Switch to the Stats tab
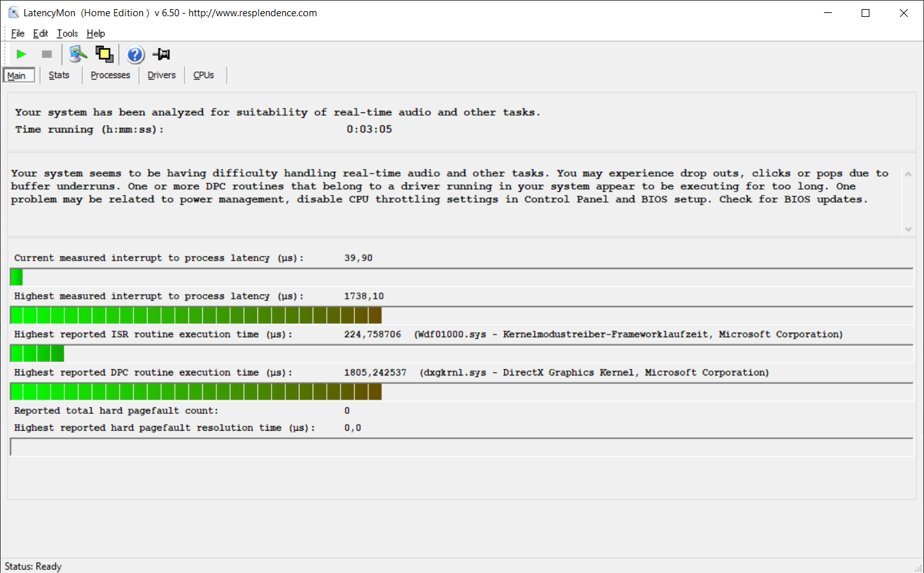924x573 pixels. (x=58, y=75)
